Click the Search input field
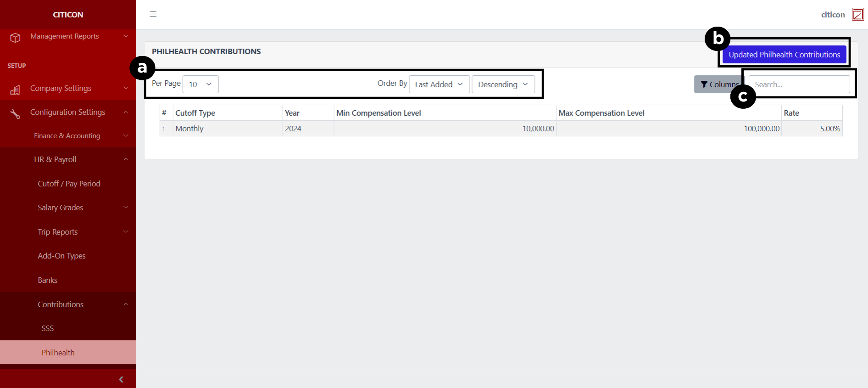Image resolution: width=868 pixels, height=388 pixels. click(799, 84)
